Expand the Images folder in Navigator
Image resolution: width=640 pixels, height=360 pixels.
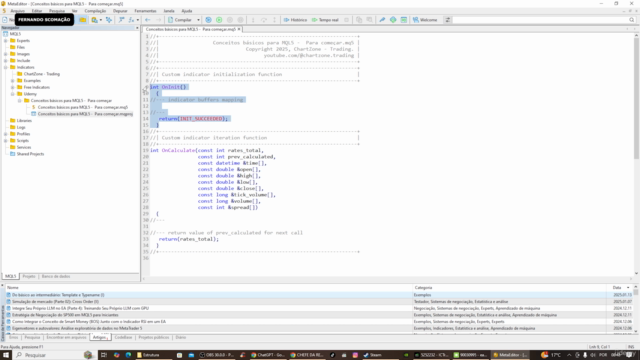tap(6, 54)
